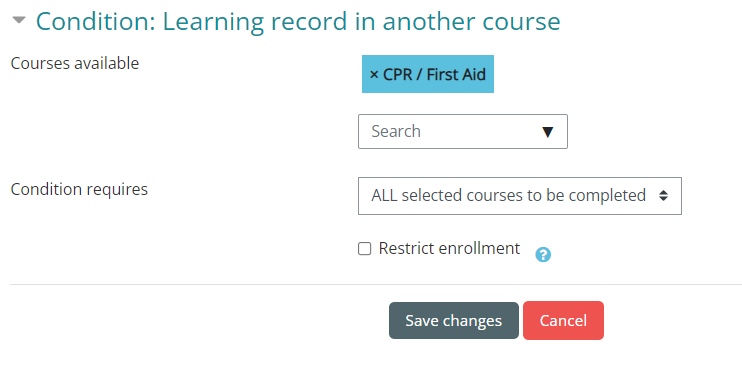Remove CPR / First Aid from selected courses
The height and width of the screenshot is (365, 742).
pyautogui.click(x=374, y=74)
